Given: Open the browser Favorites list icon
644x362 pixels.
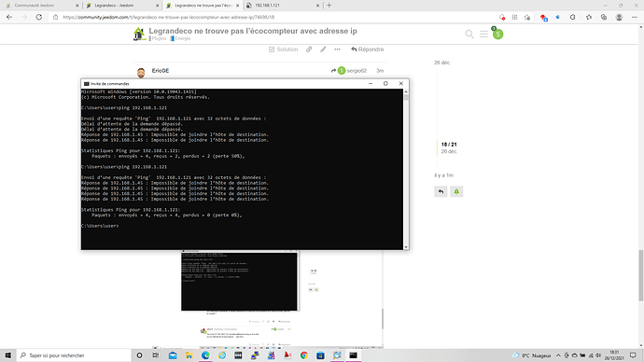Looking at the screenshot, I should [x=589, y=17].
